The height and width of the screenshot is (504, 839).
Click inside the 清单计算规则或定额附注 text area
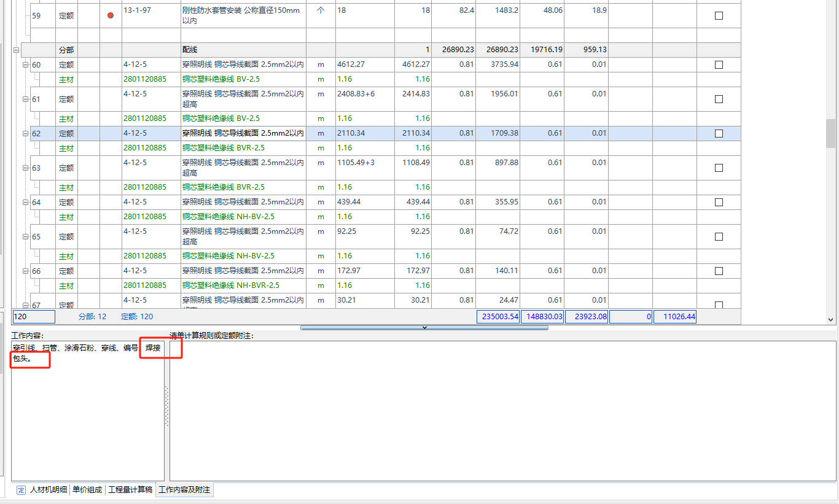tap(503, 411)
